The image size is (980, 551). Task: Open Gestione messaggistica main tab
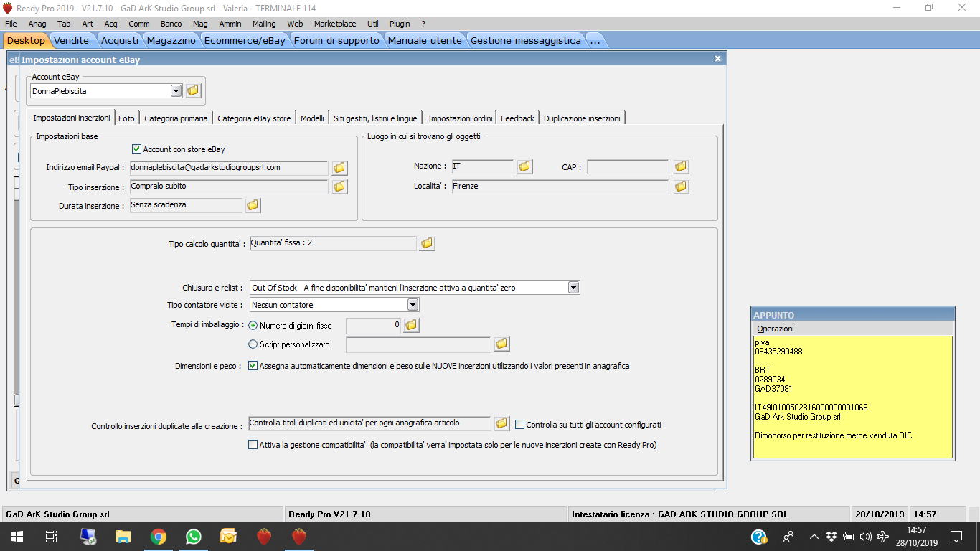pyautogui.click(x=525, y=40)
